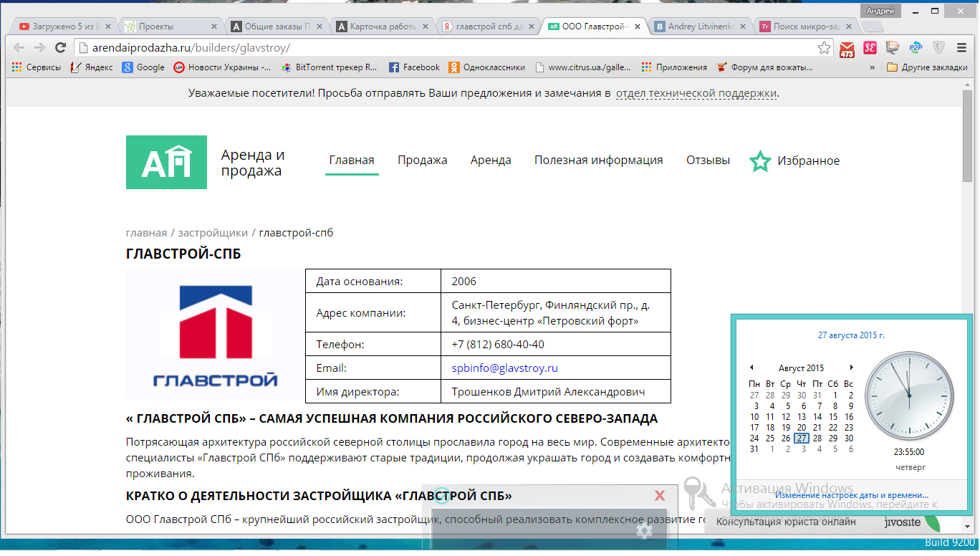Open the Другие закладки folder
Image resolution: width=980 pixels, height=556 pixels.
(926, 67)
